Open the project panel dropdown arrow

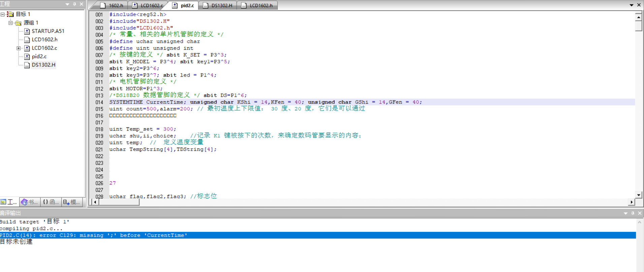pyautogui.click(x=67, y=4)
